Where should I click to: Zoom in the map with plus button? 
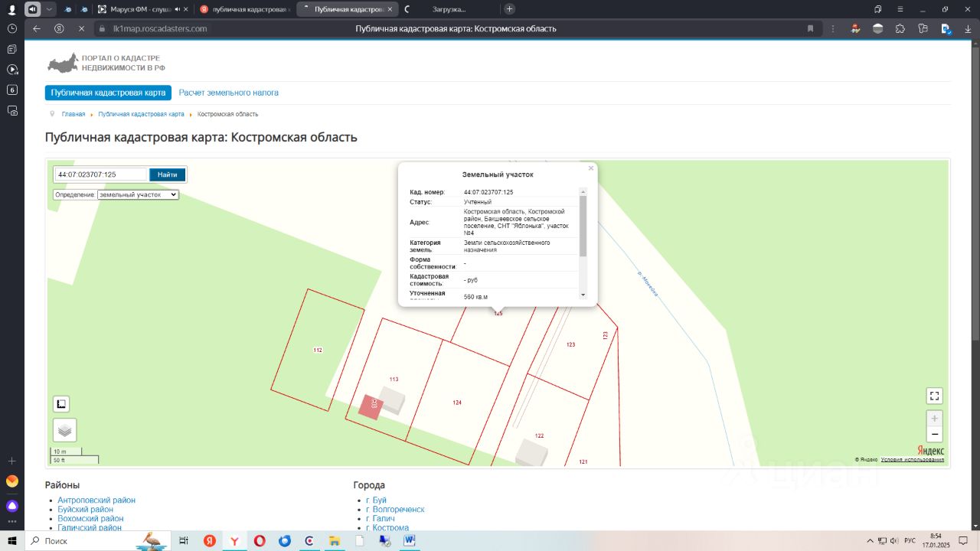pos(934,419)
